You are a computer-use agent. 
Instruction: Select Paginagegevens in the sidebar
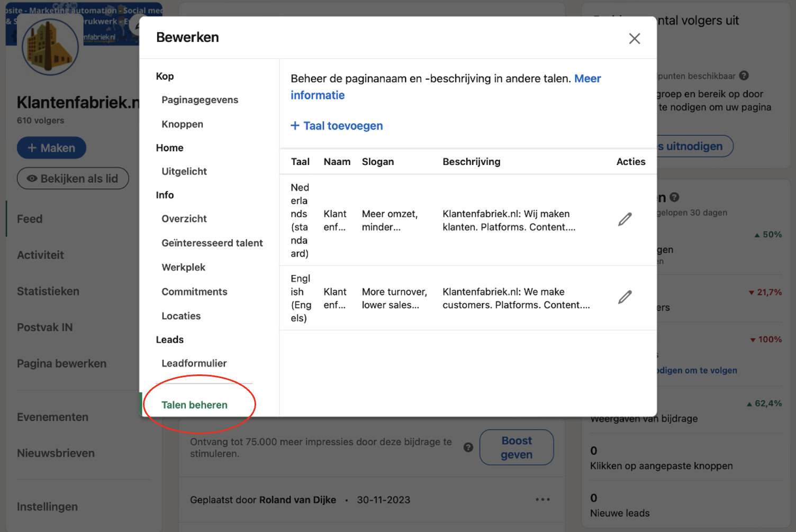(200, 100)
